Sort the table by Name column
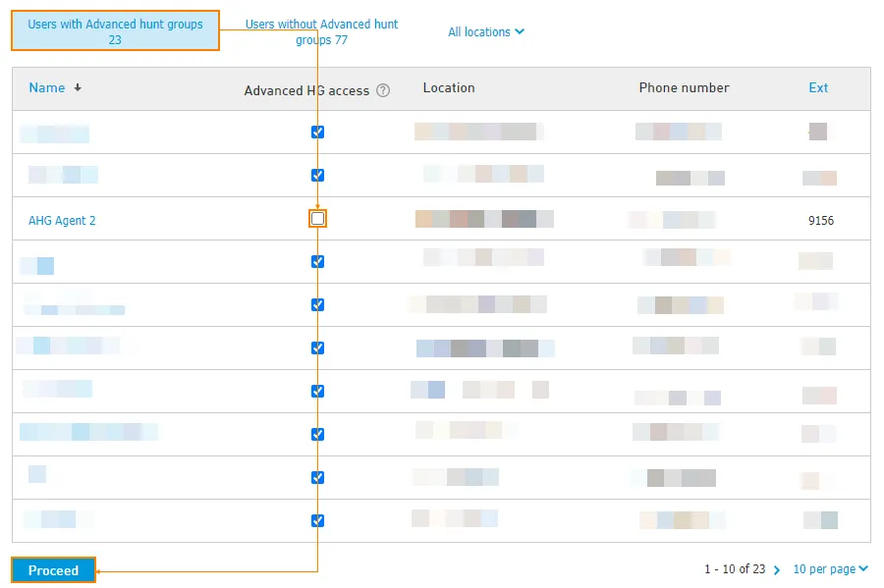This screenshot has height=588, width=884. pos(47,88)
